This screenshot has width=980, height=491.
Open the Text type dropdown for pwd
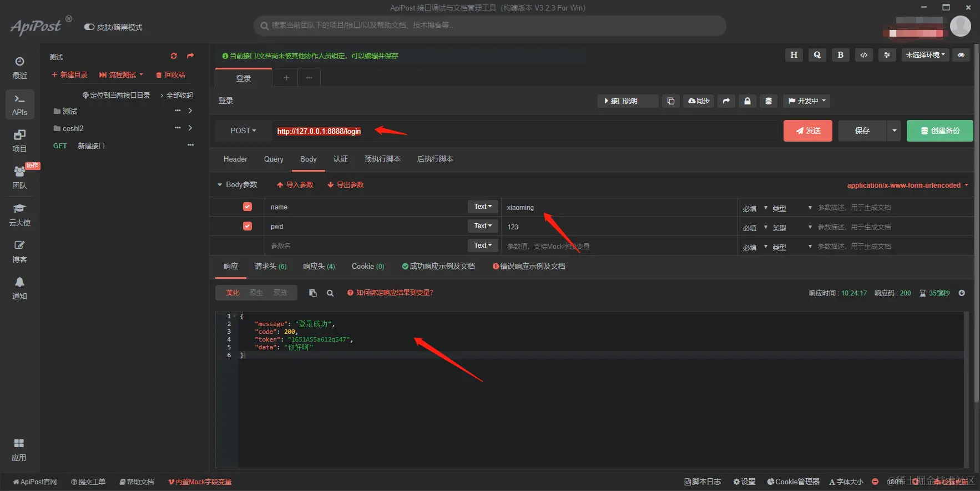[x=483, y=226]
